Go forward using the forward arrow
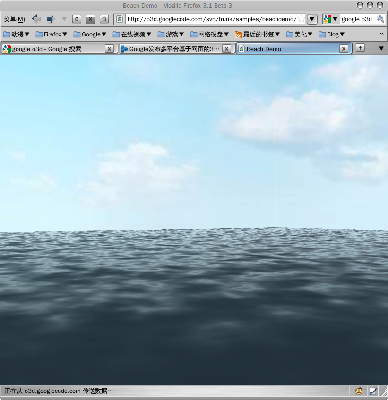Image resolution: width=388 pixels, height=400 pixels. pyautogui.click(x=50, y=19)
